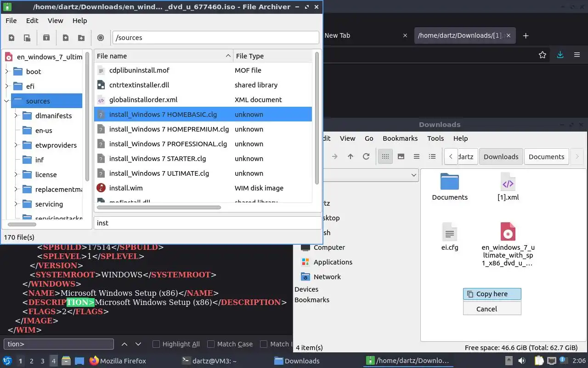Open the side pane dropdown in Downloads window
588x368 pixels.
click(413, 175)
